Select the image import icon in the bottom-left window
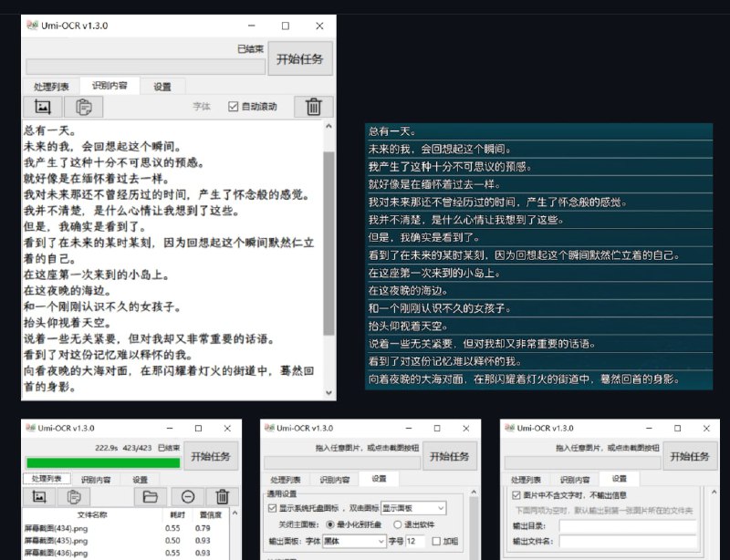This screenshot has height=560, width=730. 39,496
